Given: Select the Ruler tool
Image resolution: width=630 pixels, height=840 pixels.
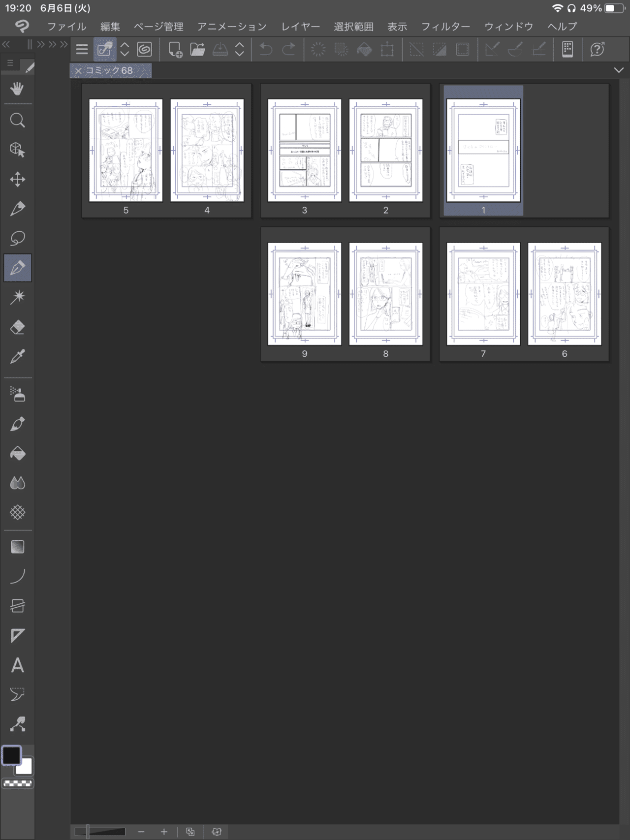Looking at the screenshot, I should [x=17, y=635].
